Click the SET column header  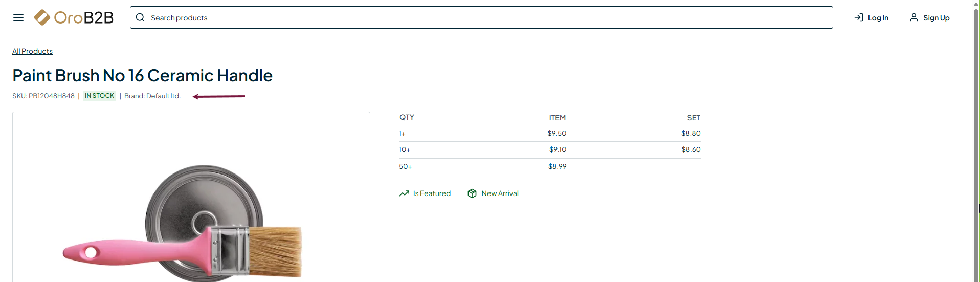coord(693,118)
